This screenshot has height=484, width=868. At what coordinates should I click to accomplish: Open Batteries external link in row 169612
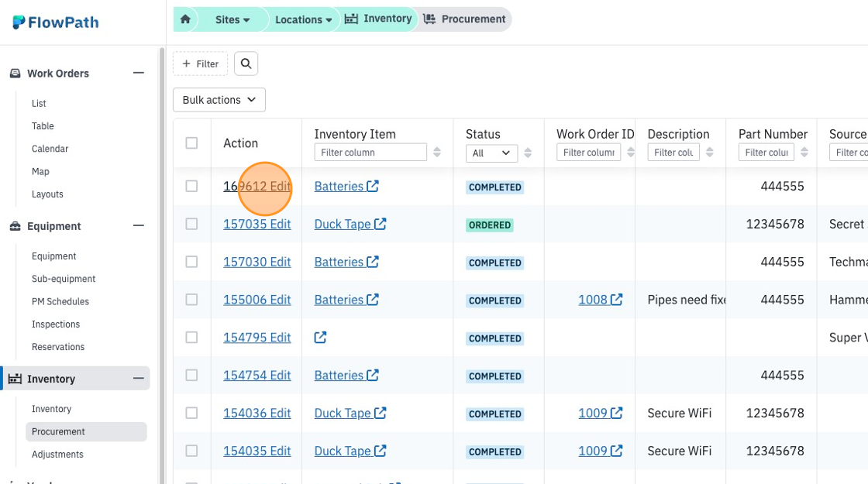(x=373, y=187)
